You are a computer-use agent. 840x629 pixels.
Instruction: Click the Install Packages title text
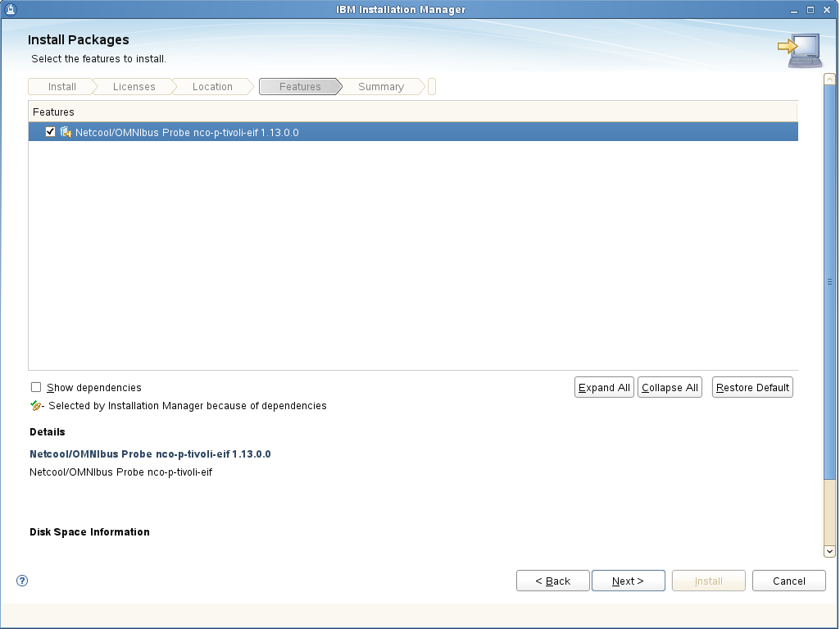pos(78,39)
